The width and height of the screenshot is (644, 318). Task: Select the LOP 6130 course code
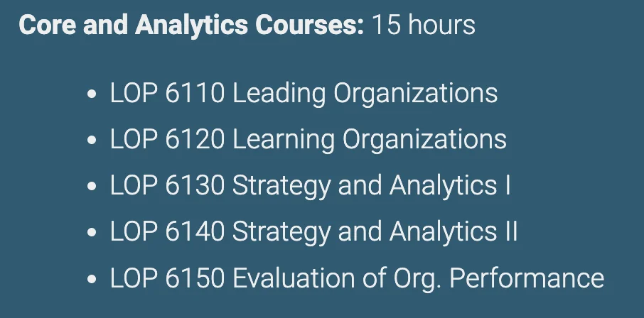(168, 186)
